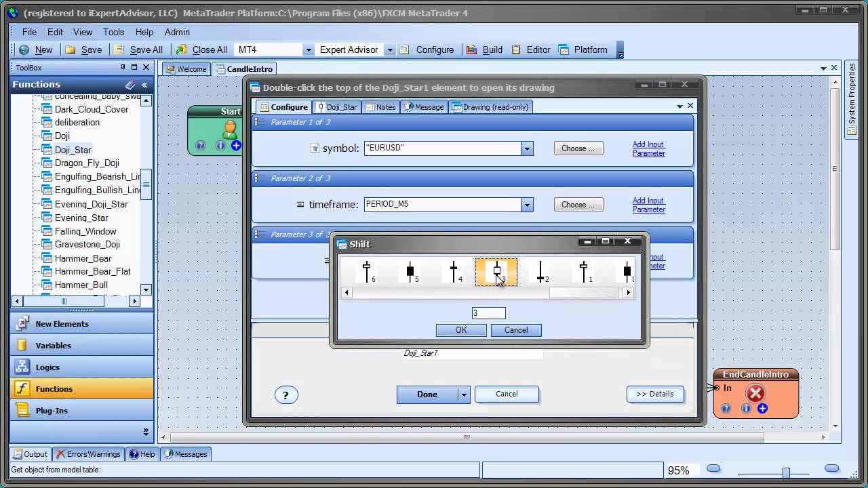Select the deliberation function
This screenshot has height=488, width=868.
[77, 123]
